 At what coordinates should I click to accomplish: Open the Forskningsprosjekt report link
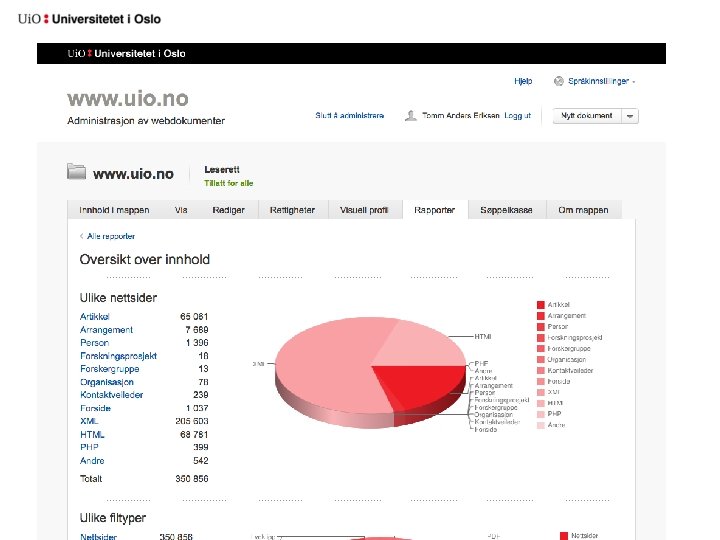(118, 356)
